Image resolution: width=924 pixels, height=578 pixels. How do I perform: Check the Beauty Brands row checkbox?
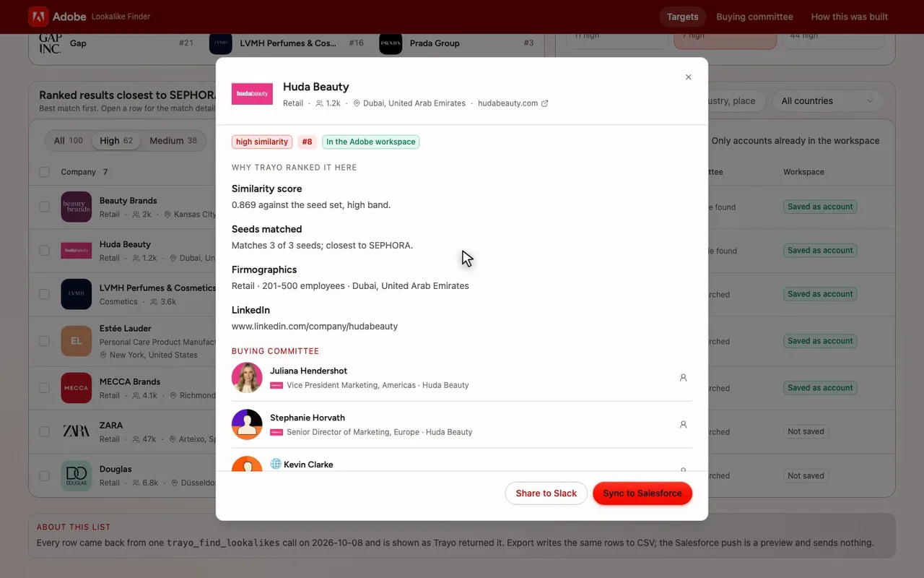(45, 207)
